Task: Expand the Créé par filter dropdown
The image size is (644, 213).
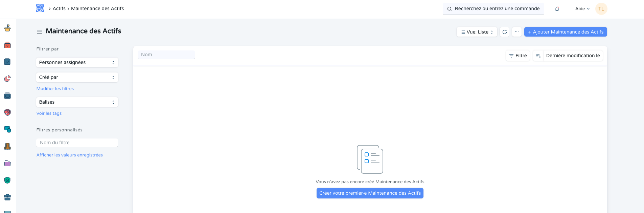Action: tap(77, 77)
